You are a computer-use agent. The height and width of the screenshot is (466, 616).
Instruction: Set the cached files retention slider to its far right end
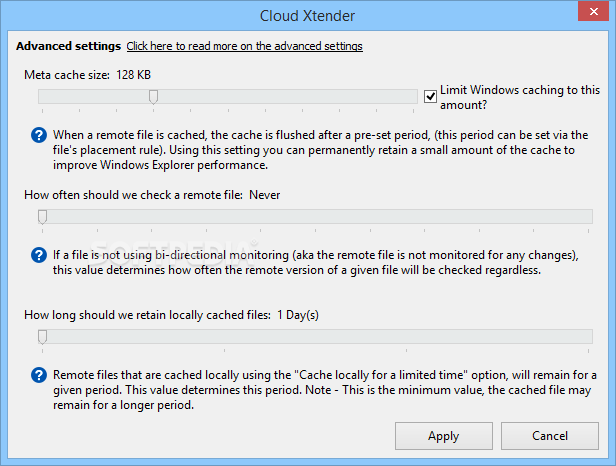[588, 337]
